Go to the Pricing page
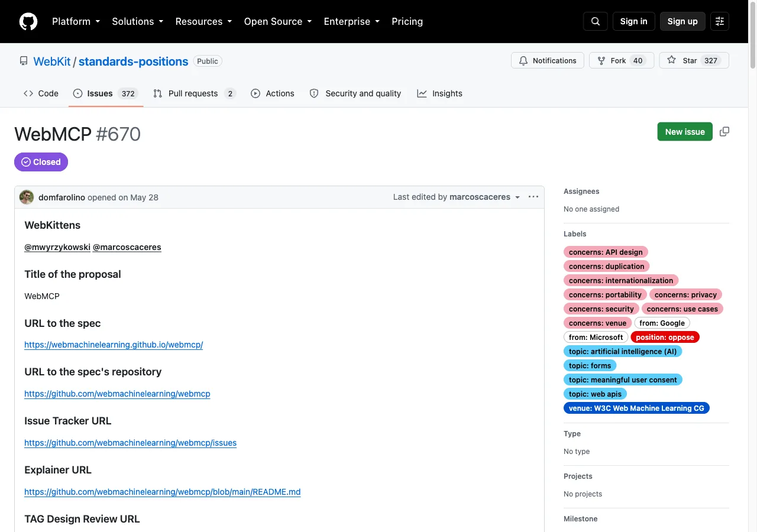Viewport: 757px width, 532px height. coord(407,21)
